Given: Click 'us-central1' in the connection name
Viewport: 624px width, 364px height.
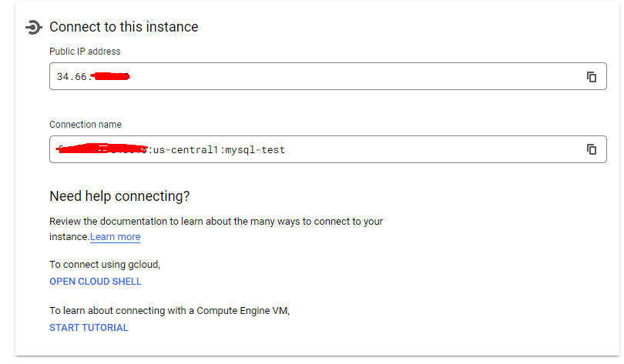Looking at the screenshot, I should tap(186, 150).
